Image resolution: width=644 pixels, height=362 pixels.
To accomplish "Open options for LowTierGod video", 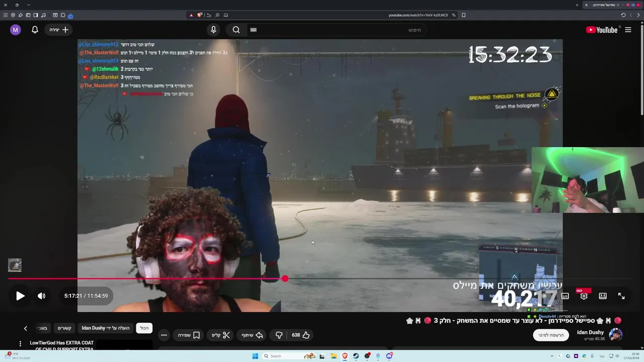I will [20, 344].
